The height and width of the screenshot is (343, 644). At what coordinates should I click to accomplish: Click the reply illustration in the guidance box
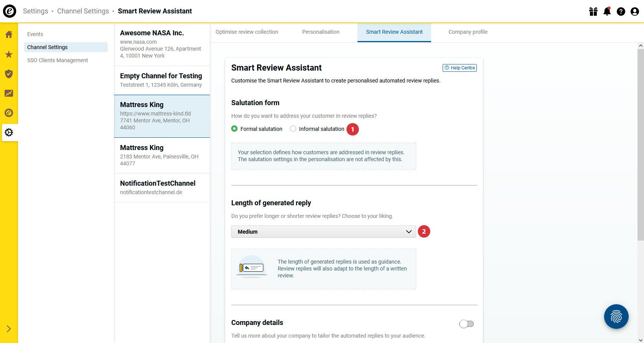(252, 267)
